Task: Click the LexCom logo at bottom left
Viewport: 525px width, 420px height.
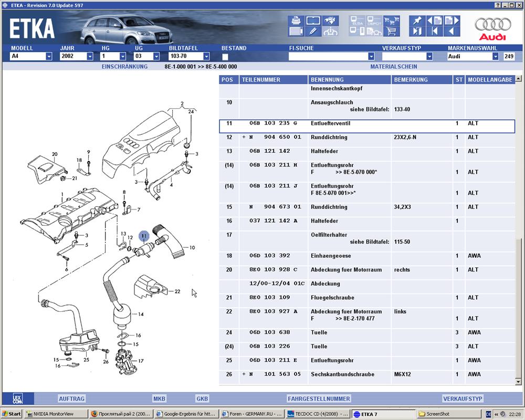Action: tap(17, 398)
